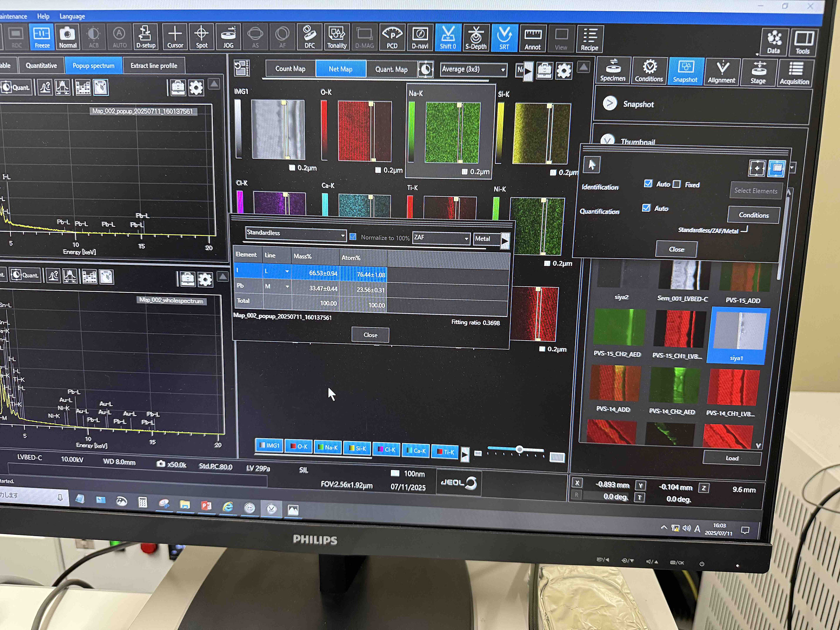Expand Thumbnail section chevron
This screenshot has width=840, height=630.
tap(608, 140)
